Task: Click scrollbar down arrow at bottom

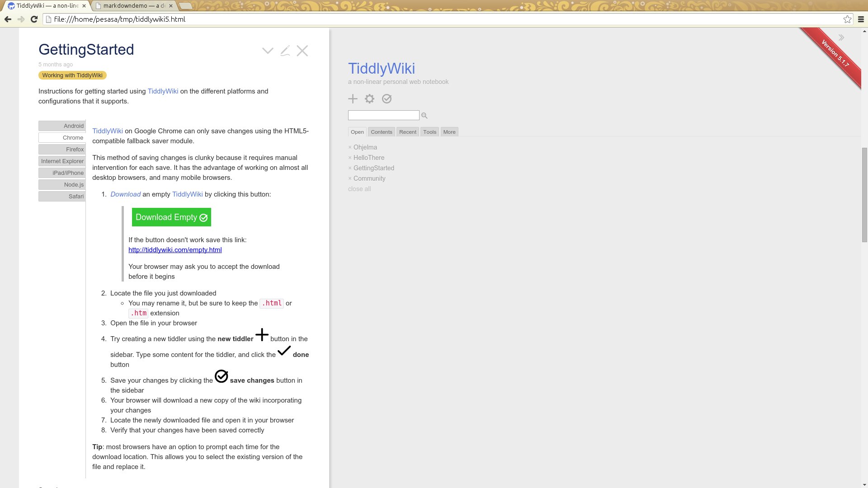Action: 864,484
